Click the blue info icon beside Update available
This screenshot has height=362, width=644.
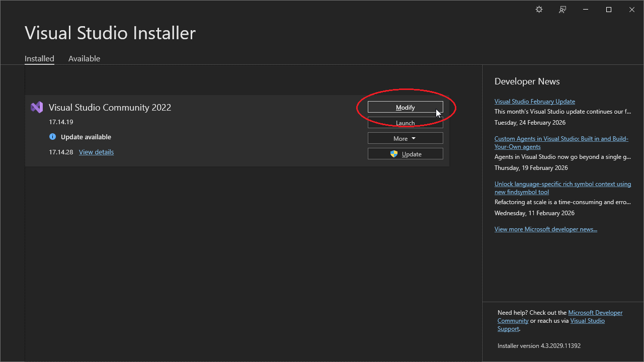[x=52, y=137]
